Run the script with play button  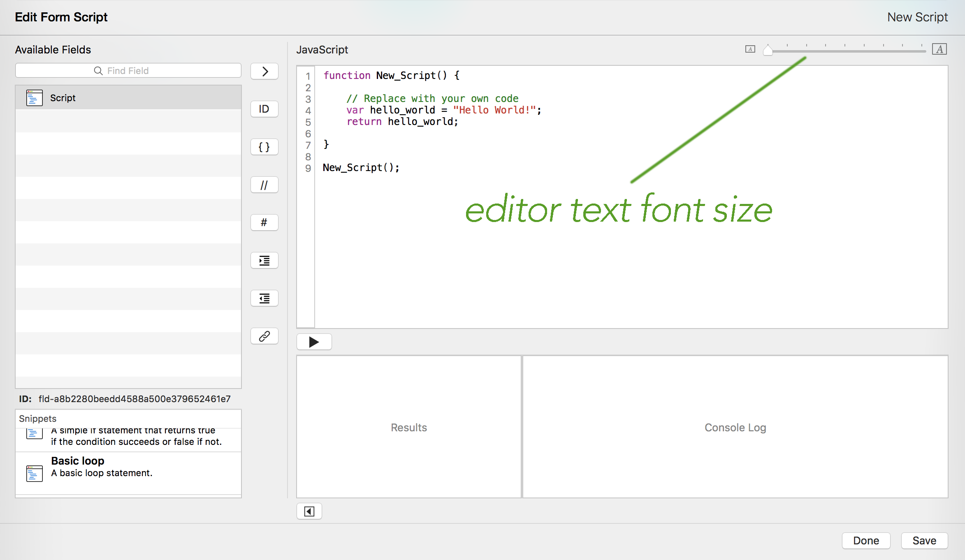(x=314, y=342)
